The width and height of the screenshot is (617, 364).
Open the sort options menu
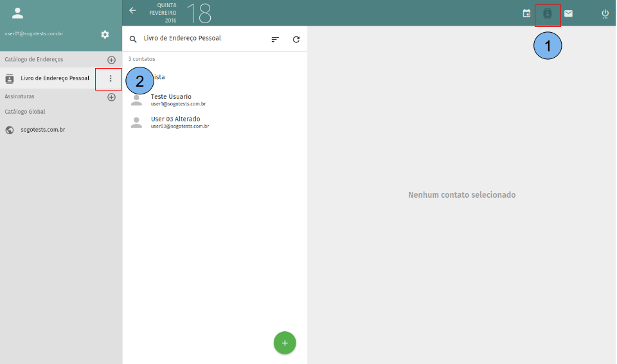(x=275, y=39)
